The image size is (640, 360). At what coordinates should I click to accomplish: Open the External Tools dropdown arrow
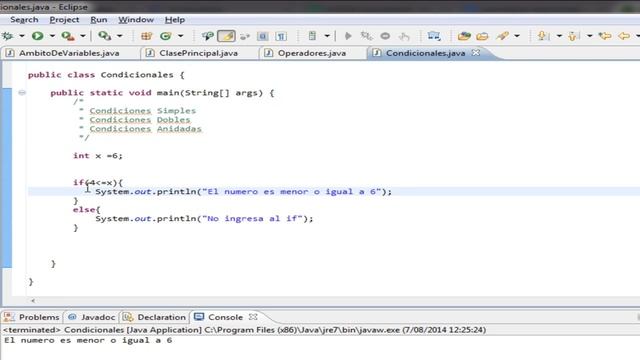pyautogui.click(x=120, y=36)
